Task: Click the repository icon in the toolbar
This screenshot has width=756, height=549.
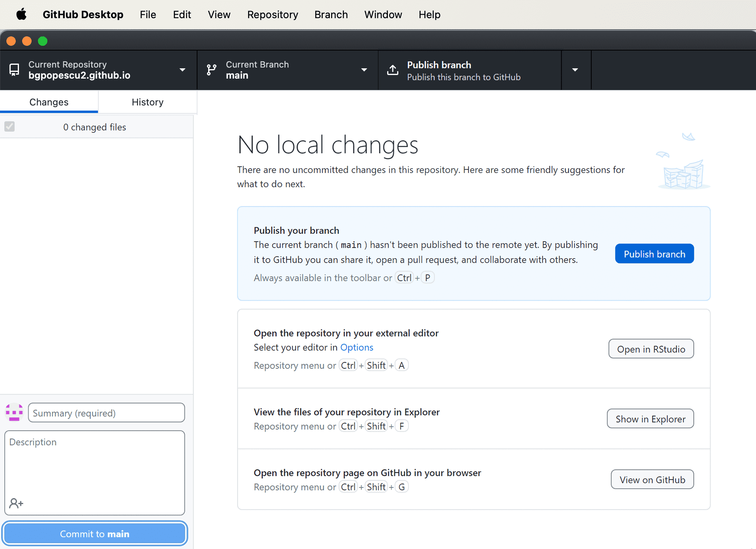Action: click(x=14, y=70)
